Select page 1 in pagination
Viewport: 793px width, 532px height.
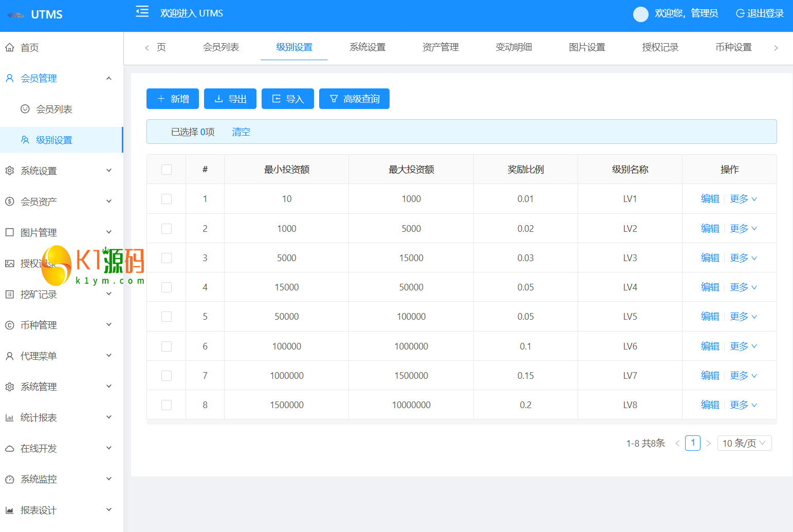(x=693, y=443)
